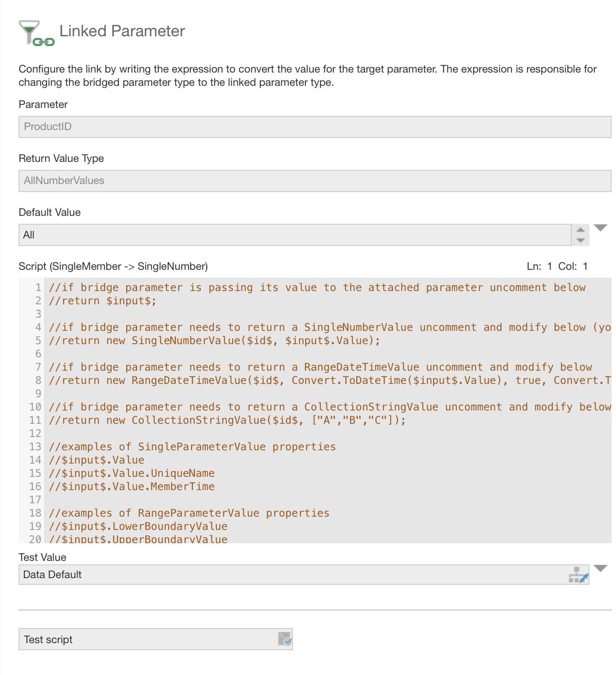Select the green link badge on the funnel icon
616x675 pixels.
pyautogui.click(x=44, y=42)
